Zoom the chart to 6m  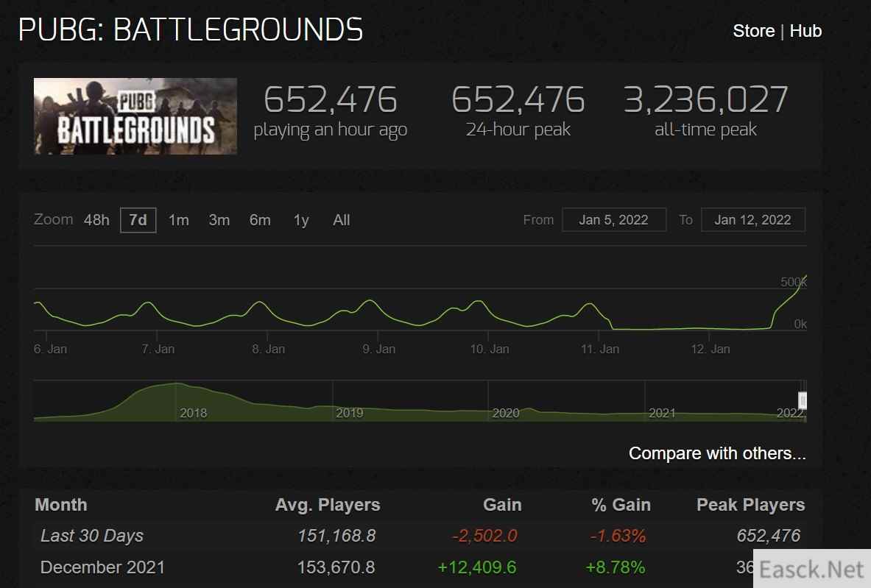click(260, 220)
